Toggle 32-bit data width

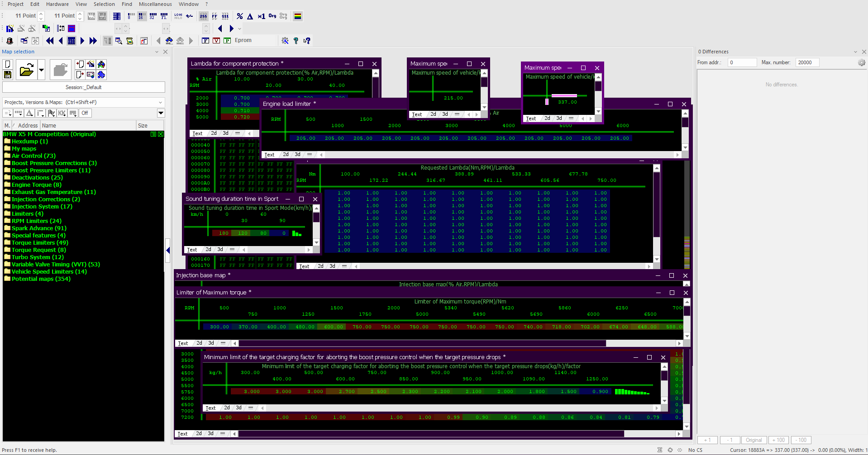tap(153, 16)
